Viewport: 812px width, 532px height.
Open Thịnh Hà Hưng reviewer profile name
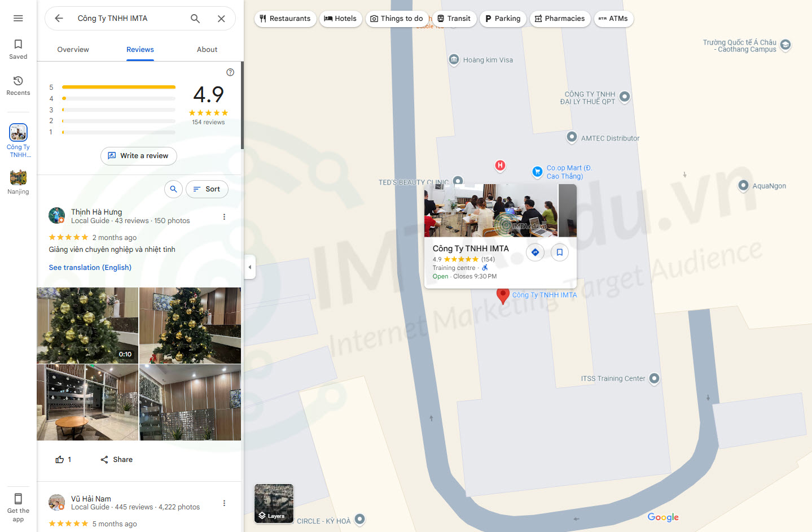[96, 212]
